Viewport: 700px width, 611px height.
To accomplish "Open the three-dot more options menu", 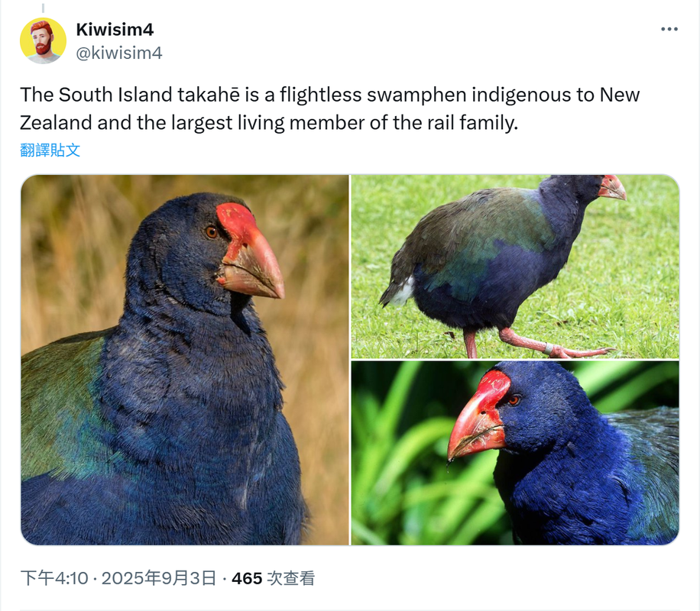I will click(x=669, y=29).
